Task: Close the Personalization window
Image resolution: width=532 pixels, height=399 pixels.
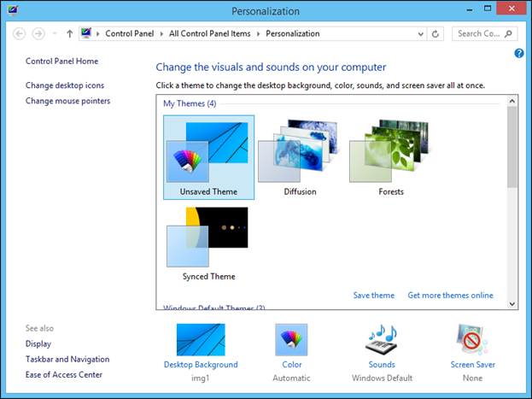Action: [x=512, y=9]
